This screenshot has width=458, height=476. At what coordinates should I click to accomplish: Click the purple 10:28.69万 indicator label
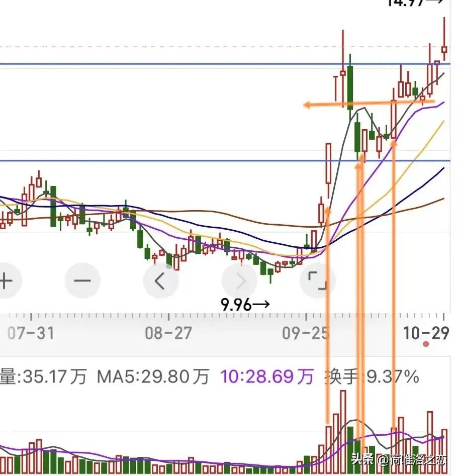[266, 376]
